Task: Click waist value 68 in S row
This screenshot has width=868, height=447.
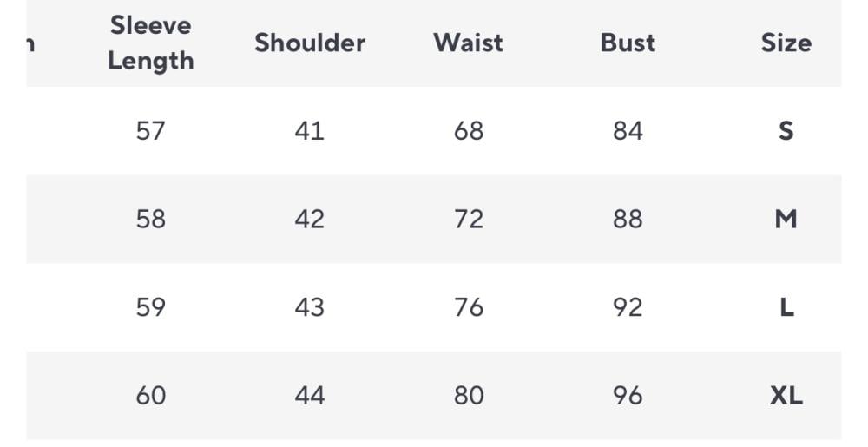Action: (x=469, y=131)
